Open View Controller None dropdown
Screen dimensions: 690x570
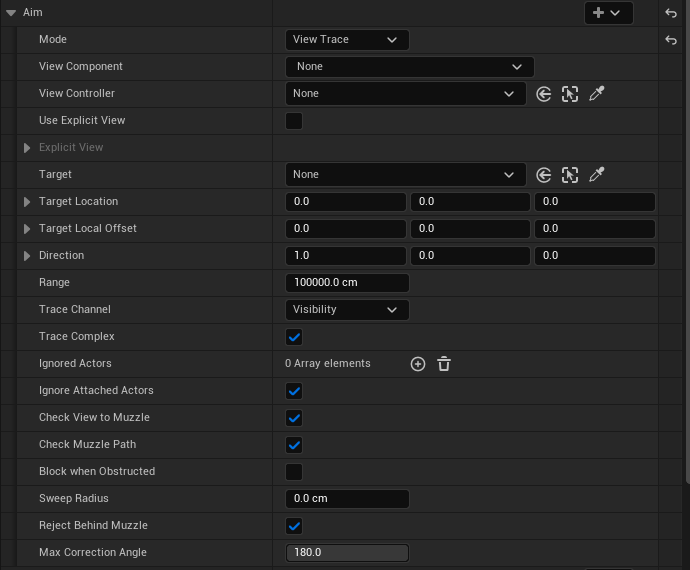click(406, 94)
